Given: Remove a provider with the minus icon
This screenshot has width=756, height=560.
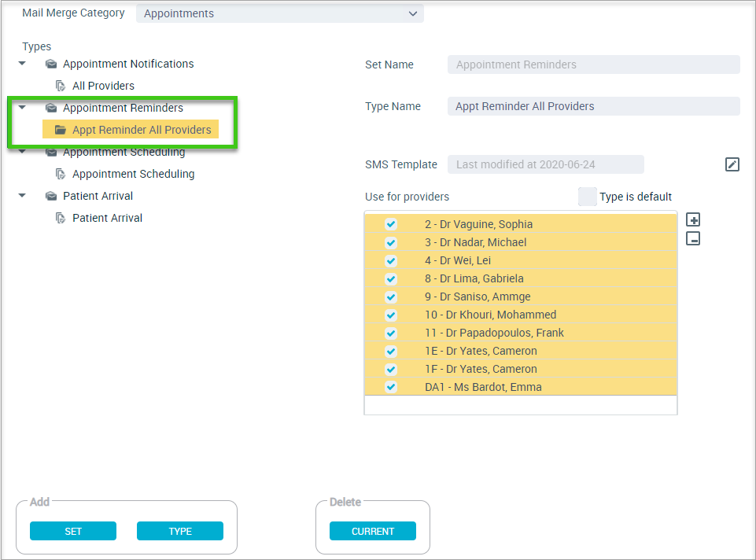Looking at the screenshot, I should [x=693, y=238].
